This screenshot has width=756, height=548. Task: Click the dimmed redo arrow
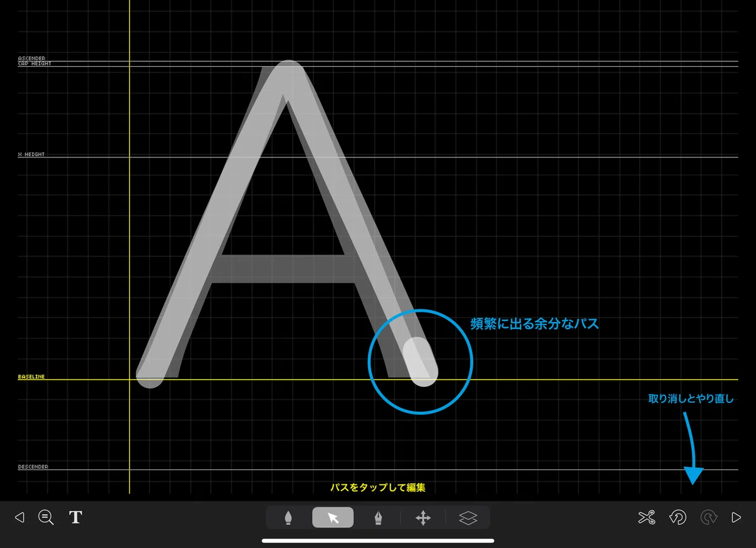coord(709,518)
